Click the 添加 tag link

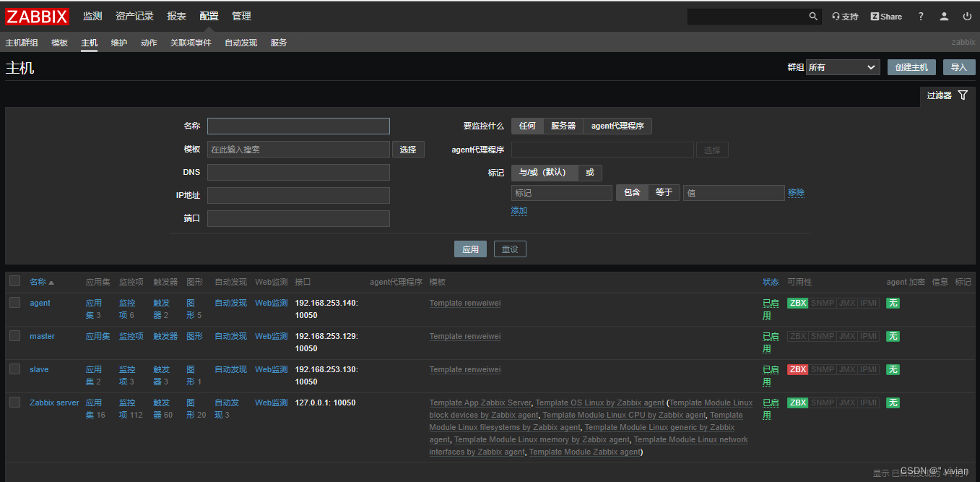519,211
